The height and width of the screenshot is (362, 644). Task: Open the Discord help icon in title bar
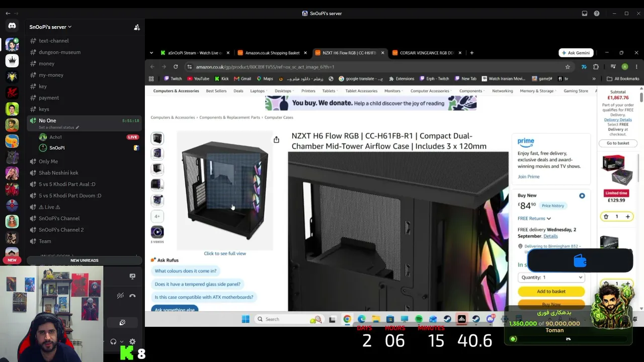[597, 14]
